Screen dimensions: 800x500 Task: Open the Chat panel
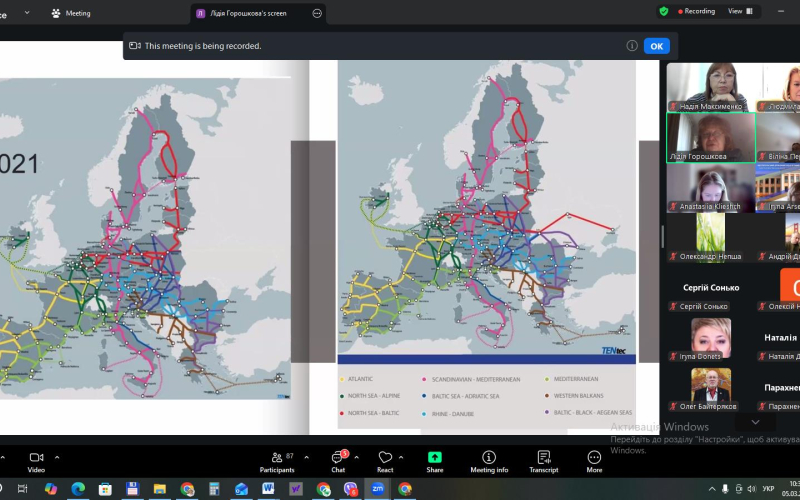click(338, 460)
